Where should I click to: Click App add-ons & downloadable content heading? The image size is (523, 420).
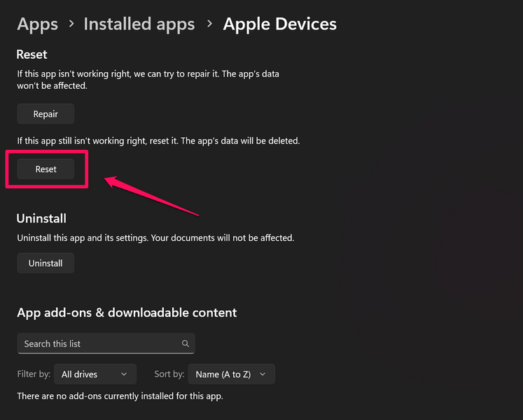click(127, 312)
